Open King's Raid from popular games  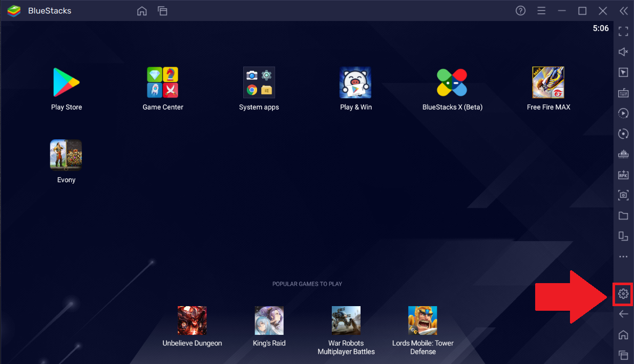269,320
